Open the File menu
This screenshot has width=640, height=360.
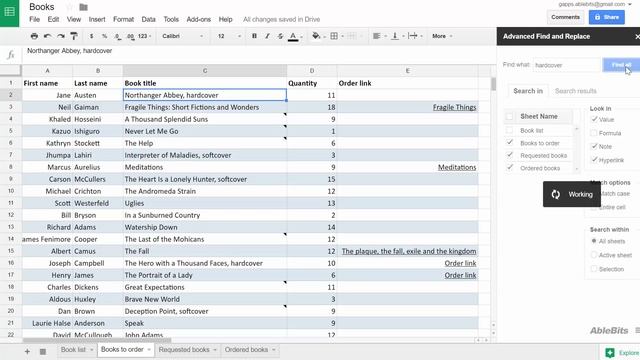pos(35,19)
